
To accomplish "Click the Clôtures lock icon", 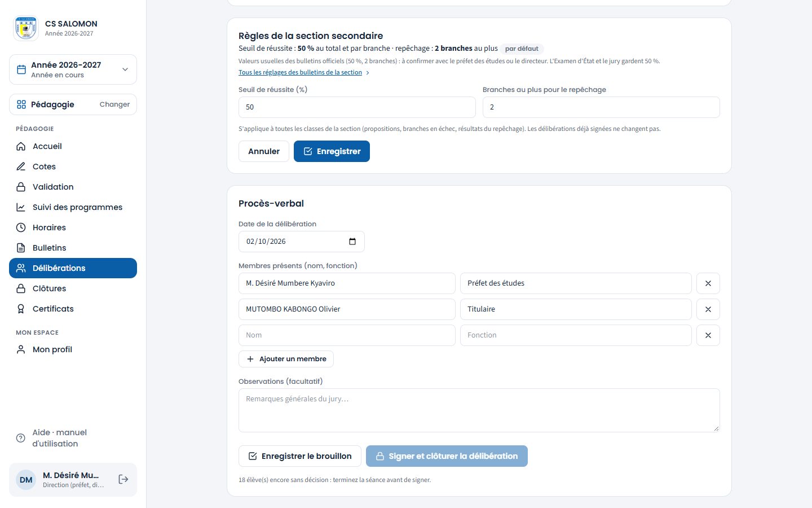I will tap(21, 288).
